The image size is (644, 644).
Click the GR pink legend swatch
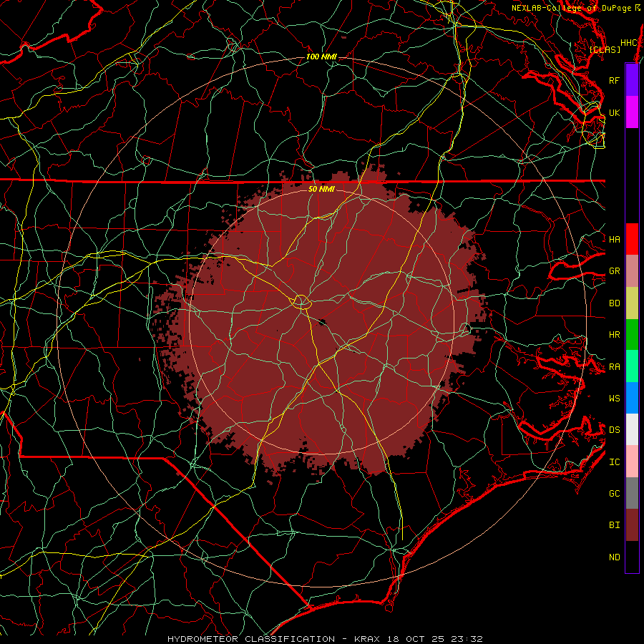[632, 271]
